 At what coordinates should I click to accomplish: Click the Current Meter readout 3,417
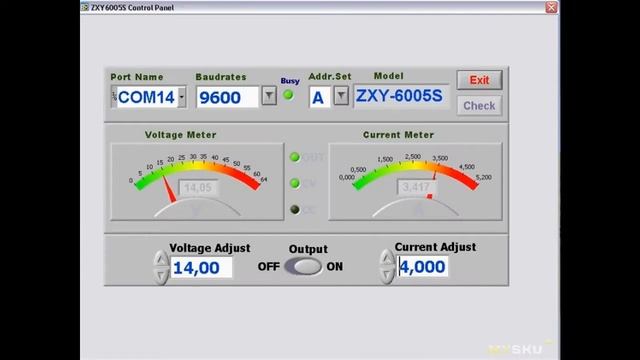(x=416, y=187)
